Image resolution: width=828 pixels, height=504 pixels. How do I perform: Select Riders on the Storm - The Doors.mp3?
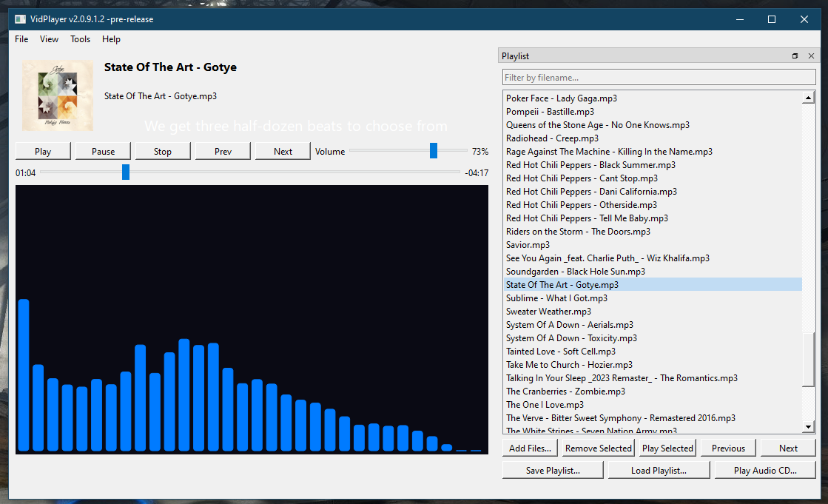(653, 232)
